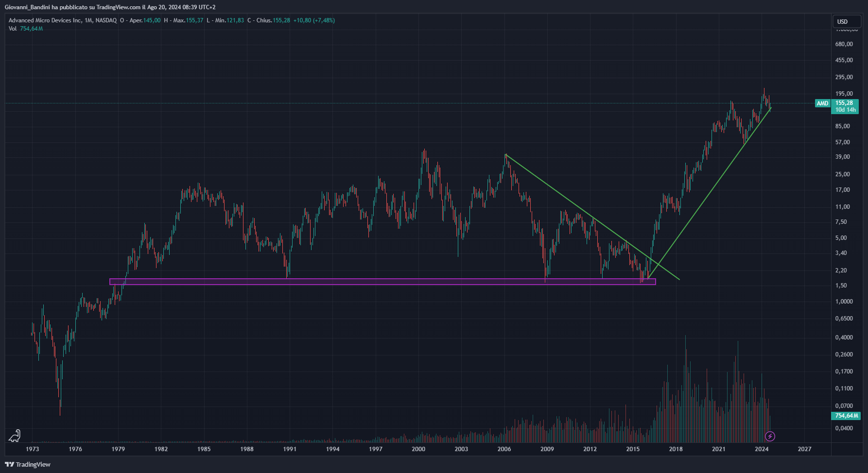This screenshot has height=473, width=868.
Task: Click the dinosaur chart icon above the time axis
Action: point(15,436)
